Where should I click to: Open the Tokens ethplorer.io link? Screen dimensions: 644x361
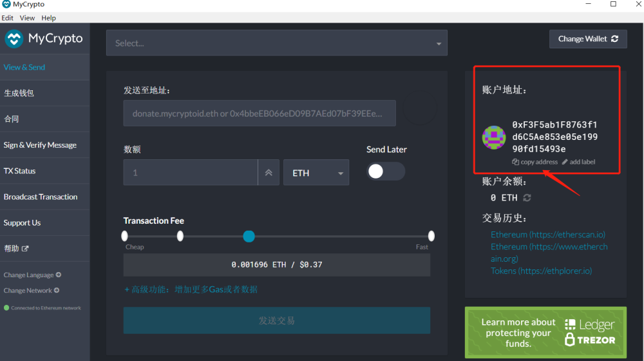pyautogui.click(x=542, y=271)
